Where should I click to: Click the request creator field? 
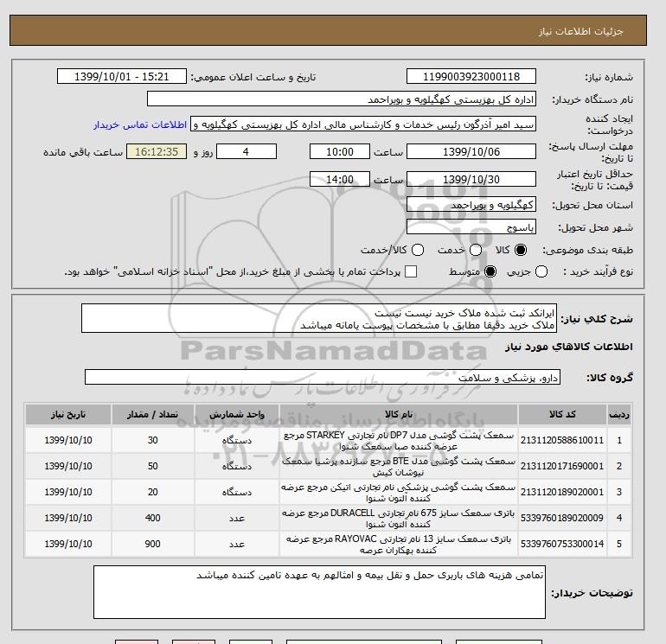[x=363, y=124]
